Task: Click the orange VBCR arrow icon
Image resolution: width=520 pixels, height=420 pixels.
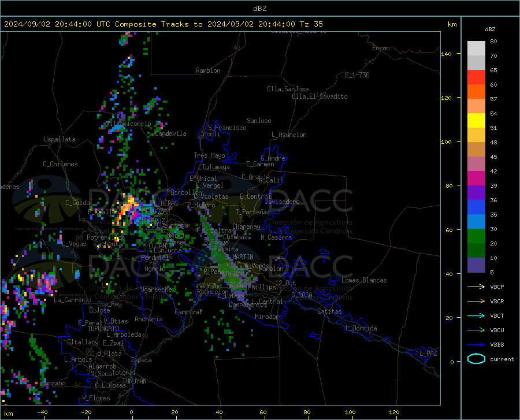Action: [476, 301]
